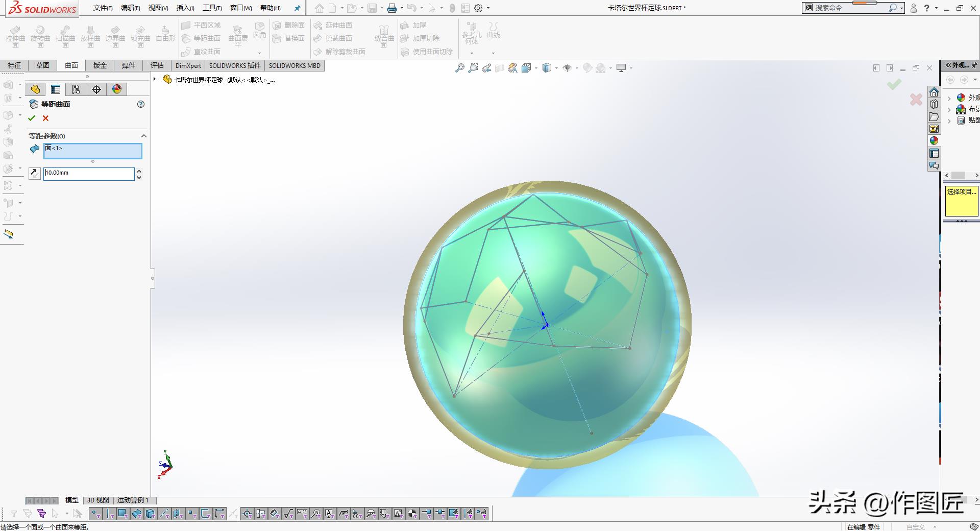
Task: Open the FeatureManager design tree tab
Action: pyautogui.click(x=35, y=89)
